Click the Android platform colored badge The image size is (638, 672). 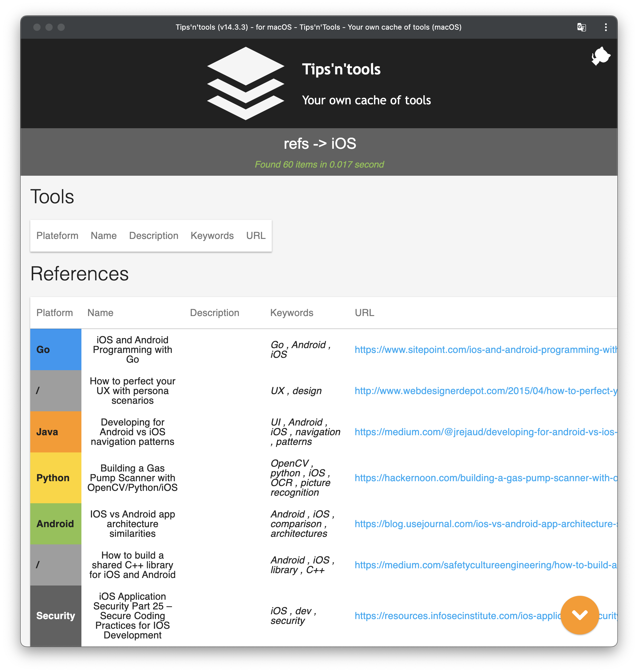[x=54, y=524]
